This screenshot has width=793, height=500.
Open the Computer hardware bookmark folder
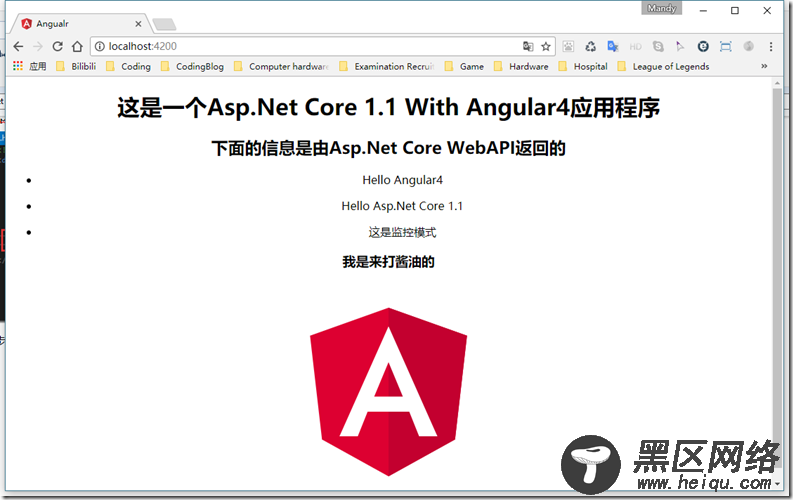281,66
